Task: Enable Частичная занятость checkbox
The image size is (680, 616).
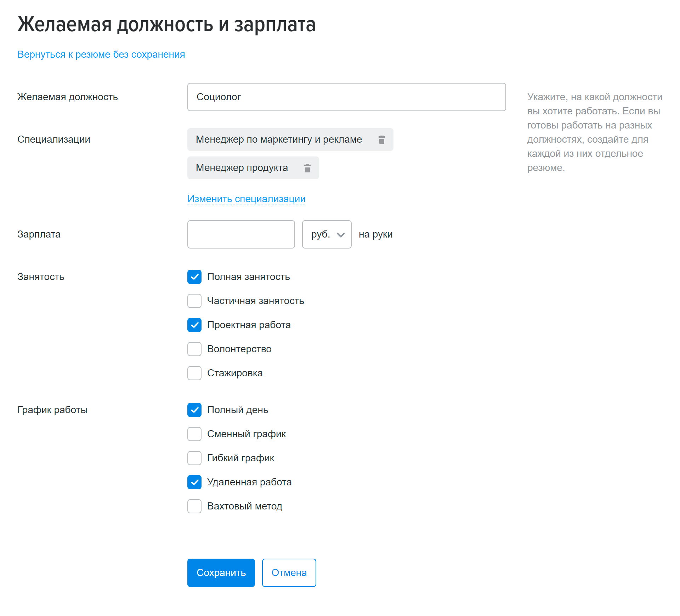Action: [x=194, y=301]
